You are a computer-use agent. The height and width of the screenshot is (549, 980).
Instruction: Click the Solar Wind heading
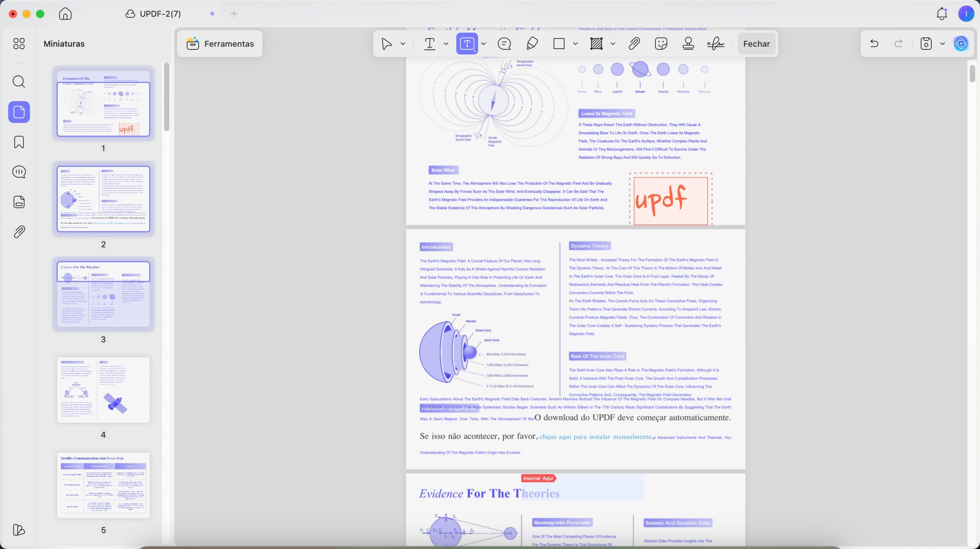pos(443,170)
